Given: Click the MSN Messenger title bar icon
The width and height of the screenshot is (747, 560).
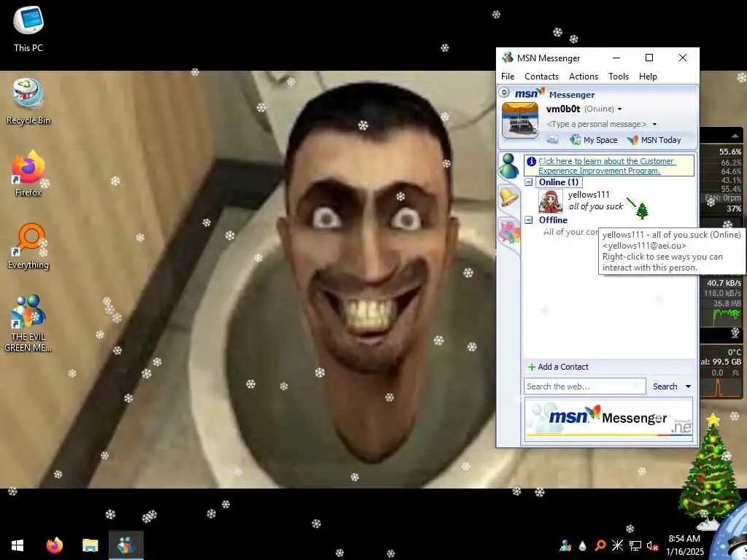Looking at the screenshot, I should point(508,58).
